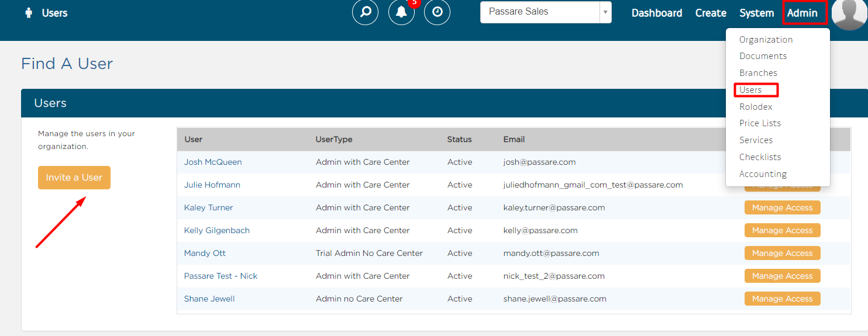Click email mandy.ott@passare.com
The height and width of the screenshot is (336, 868).
pyautogui.click(x=551, y=253)
